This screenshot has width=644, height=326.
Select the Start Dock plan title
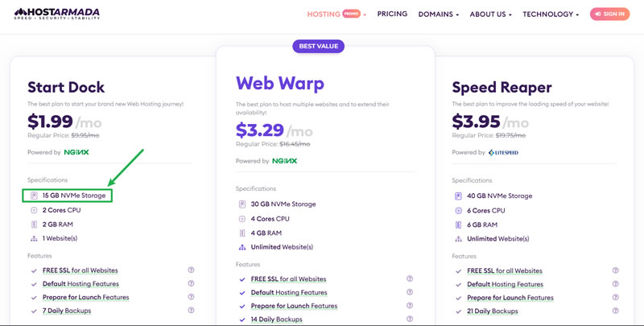(x=66, y=87)
